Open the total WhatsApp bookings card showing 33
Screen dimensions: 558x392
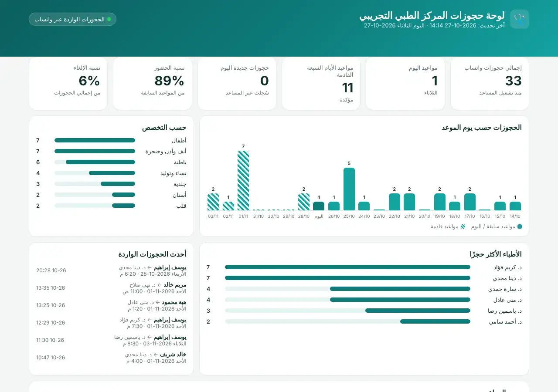490,83
